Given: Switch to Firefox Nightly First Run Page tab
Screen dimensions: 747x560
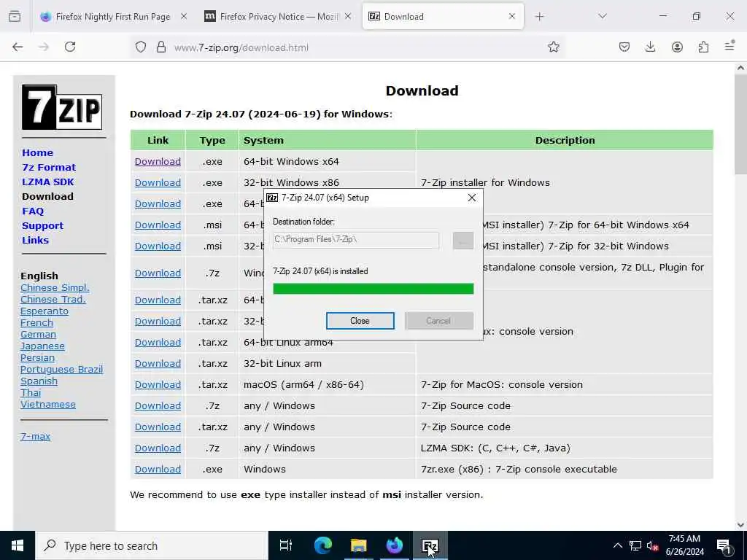Looking at the screenshot, I should [113, 17].
